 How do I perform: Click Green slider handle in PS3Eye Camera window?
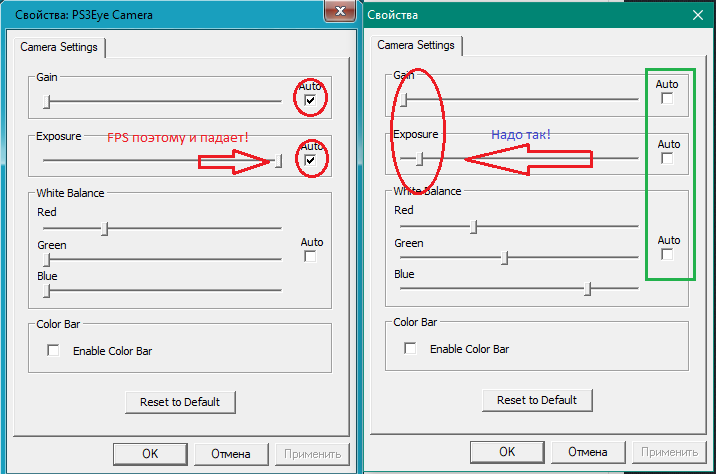[47, 259]
